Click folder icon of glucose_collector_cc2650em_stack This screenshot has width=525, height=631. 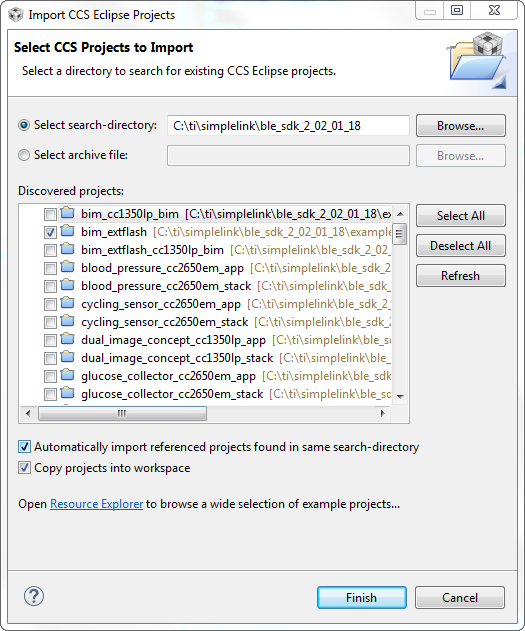[x=67, y=393]
